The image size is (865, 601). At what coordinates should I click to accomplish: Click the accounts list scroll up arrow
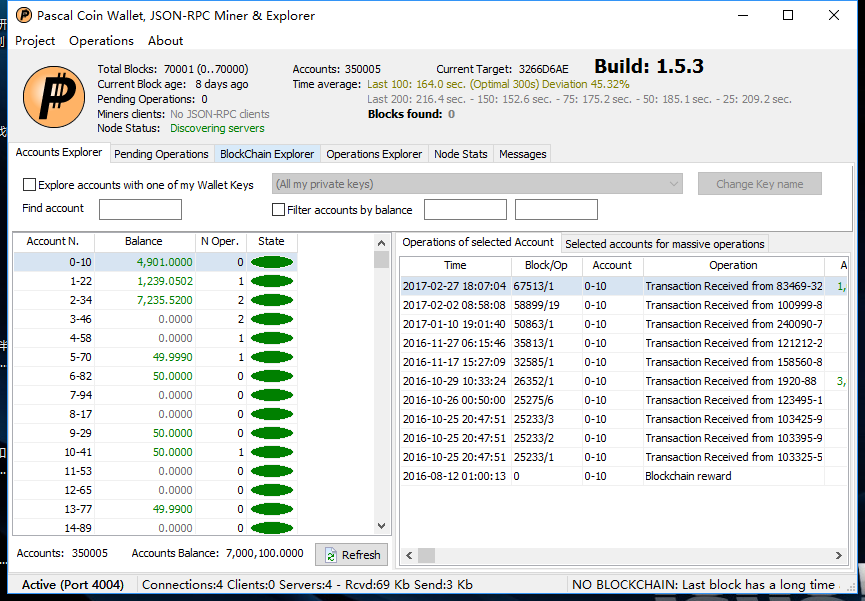pyautogui.click(x=381, y=243)
